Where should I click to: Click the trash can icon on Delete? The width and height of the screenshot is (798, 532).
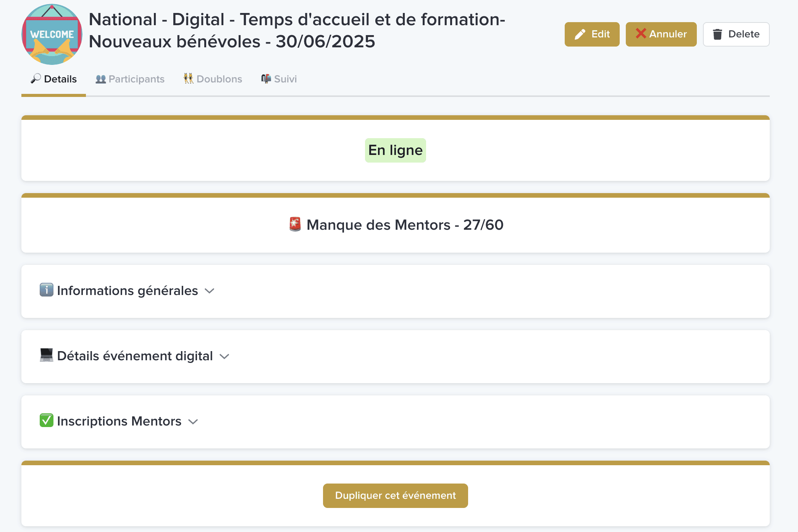point(717,34)
